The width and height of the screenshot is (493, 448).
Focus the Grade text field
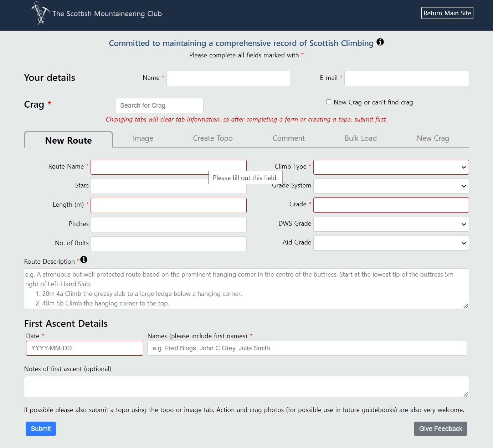coord(391,205)
